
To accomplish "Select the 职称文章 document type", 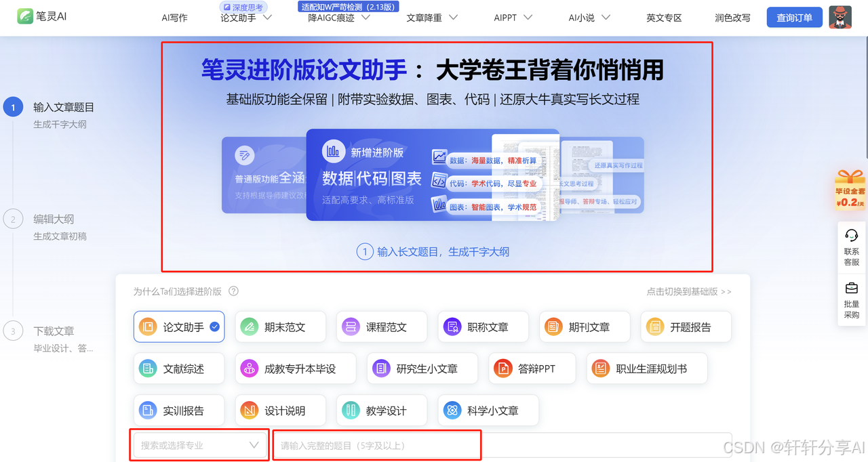I will coord(484,327).
